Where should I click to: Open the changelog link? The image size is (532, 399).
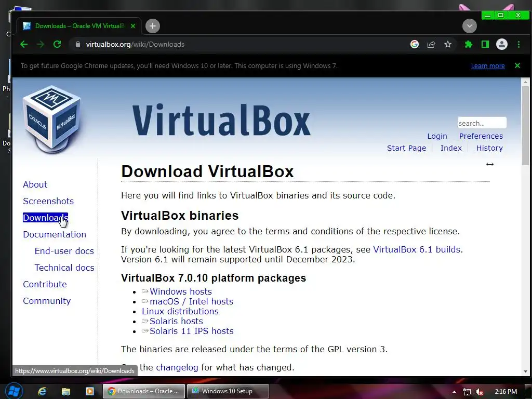click(177, 367)
